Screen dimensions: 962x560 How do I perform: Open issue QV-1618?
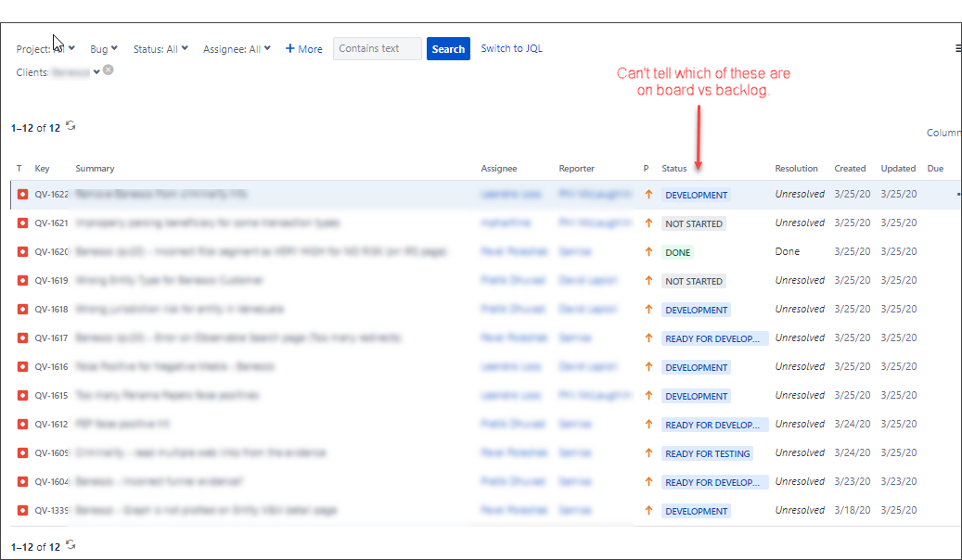pyautogui.click(x=52, y=309)
